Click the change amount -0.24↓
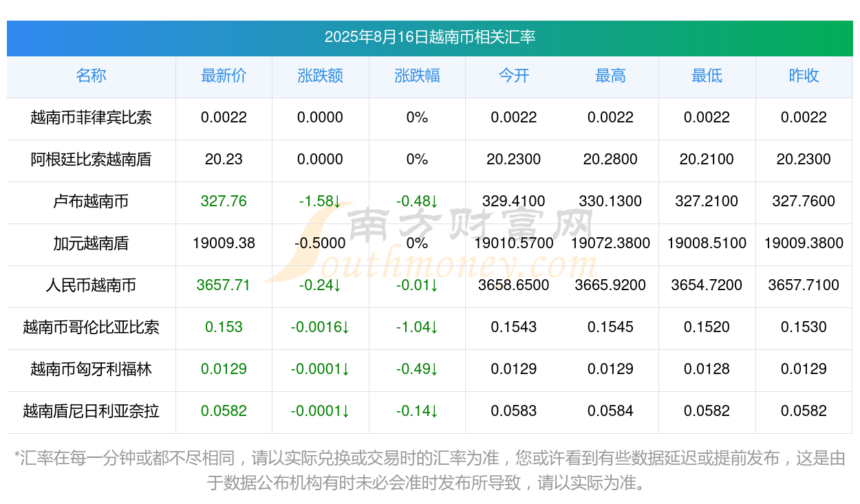 (x=320, y=285)
